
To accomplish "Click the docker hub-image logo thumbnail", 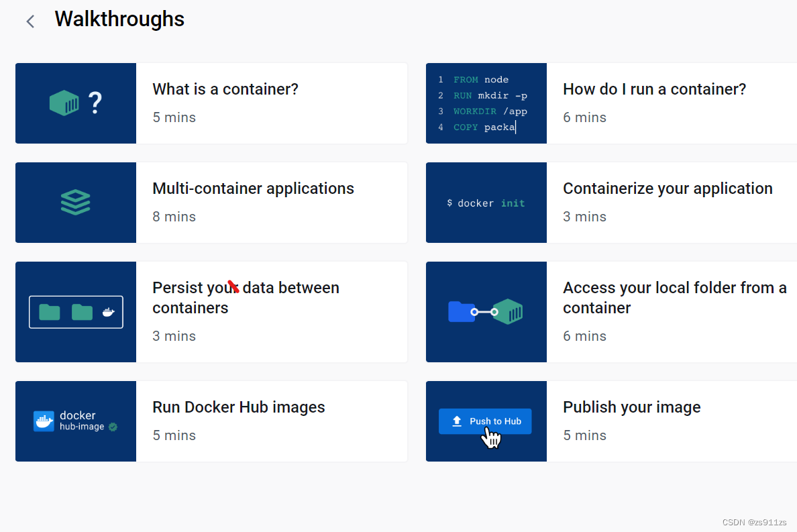I will (x=76, y=421).
